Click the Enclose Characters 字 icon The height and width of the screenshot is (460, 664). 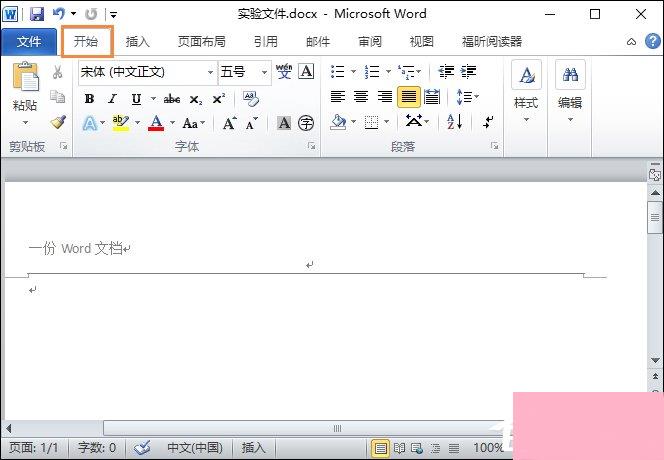pos(306,123)
